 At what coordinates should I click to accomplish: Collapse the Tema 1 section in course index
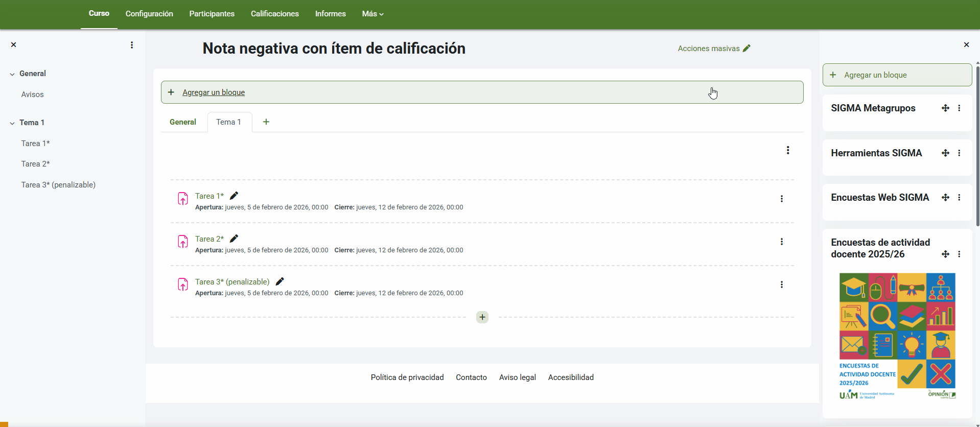coord(12,123)
